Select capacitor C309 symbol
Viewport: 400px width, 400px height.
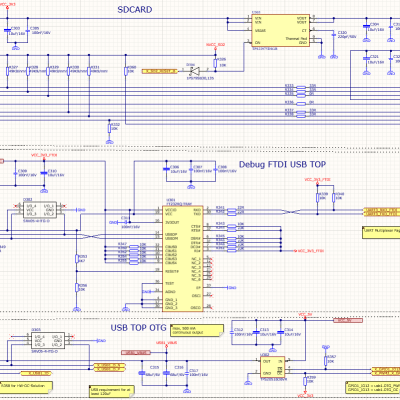click(15, 173)
